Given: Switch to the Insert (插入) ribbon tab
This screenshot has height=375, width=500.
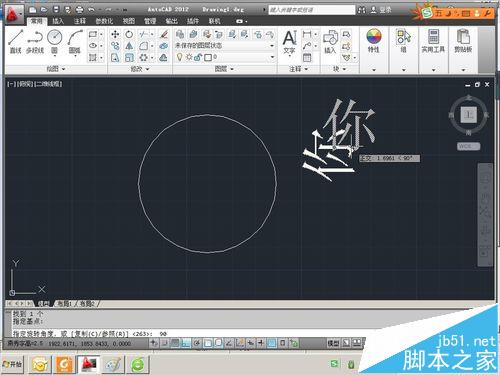Looking at the screenshot, I should (x=58, y=21).
